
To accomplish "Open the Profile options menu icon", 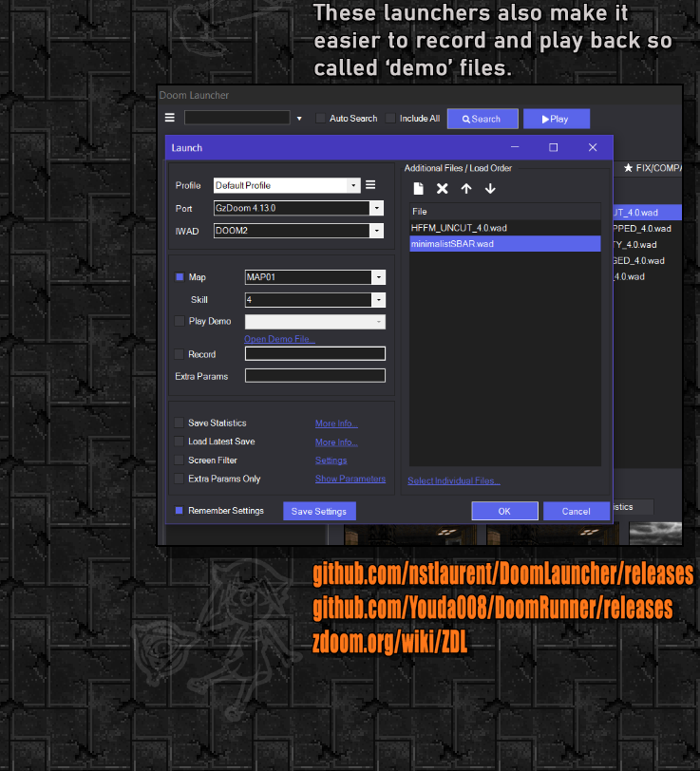I will (370, 184).
